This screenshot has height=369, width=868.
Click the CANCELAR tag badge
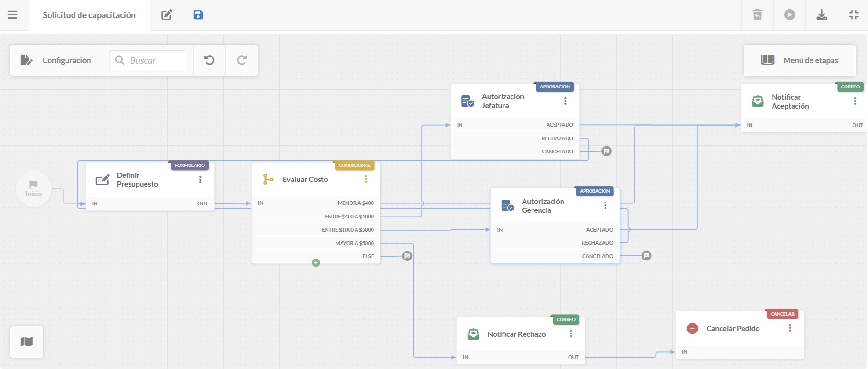coord(782,314)
